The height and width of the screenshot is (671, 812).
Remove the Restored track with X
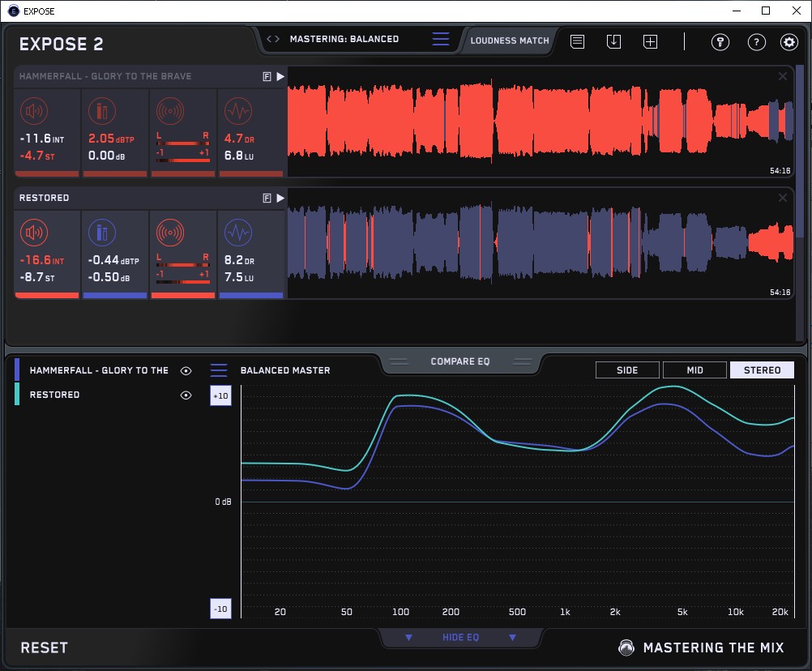click(x=783, y=198)
